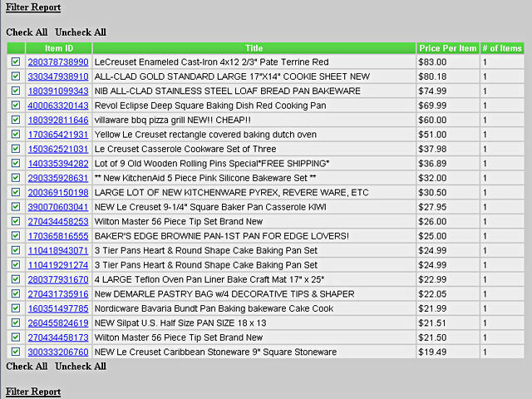Click the bottom Uncheck All link
Viewport: 532px width, 399px height.
81,367
